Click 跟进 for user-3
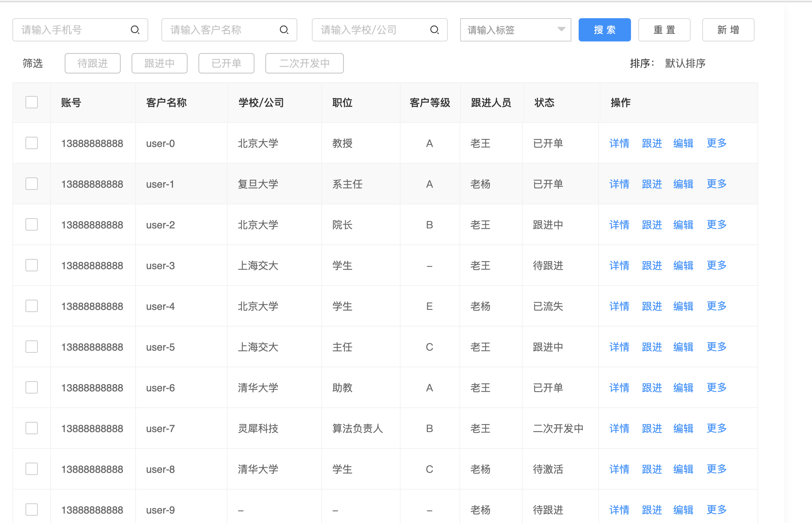Image resolution: width=812 pixels, height=523 pixels. coord(652,266)
